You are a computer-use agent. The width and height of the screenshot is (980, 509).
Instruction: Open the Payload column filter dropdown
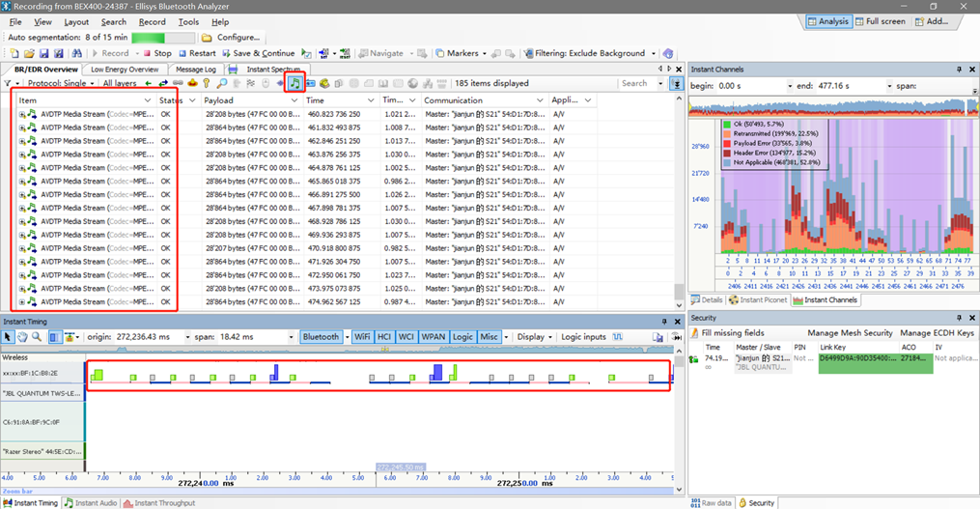click(295, 100)
